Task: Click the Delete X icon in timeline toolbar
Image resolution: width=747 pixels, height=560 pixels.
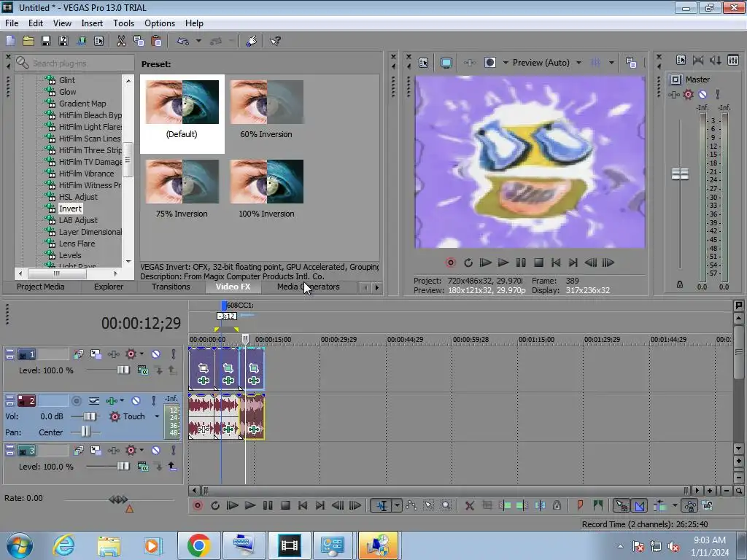Action: coord(469,506)
